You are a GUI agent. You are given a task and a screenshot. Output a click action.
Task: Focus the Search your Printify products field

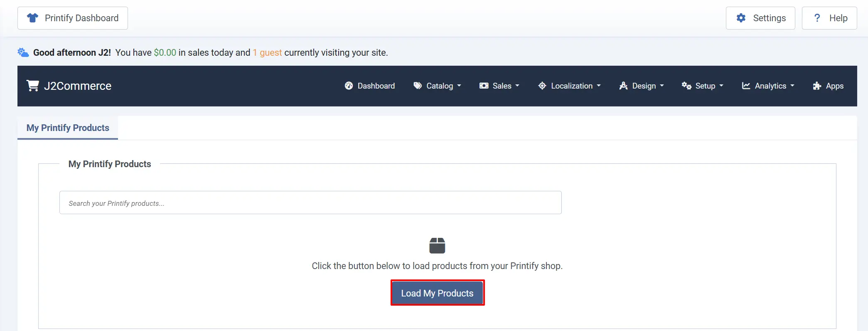pos(310,203)
